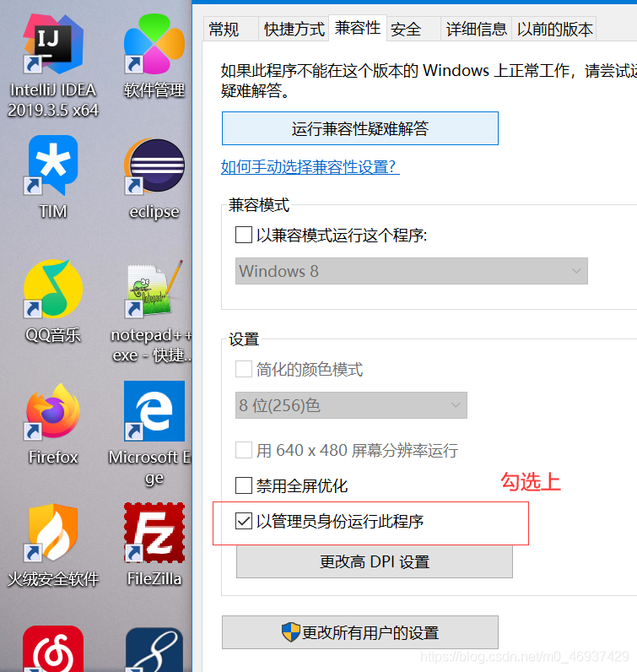This screenshot has width=637, height=672.
Task: Open the dark blue S-shaped desktop icon
Action: pyautogui.click(x=154, y=650)
